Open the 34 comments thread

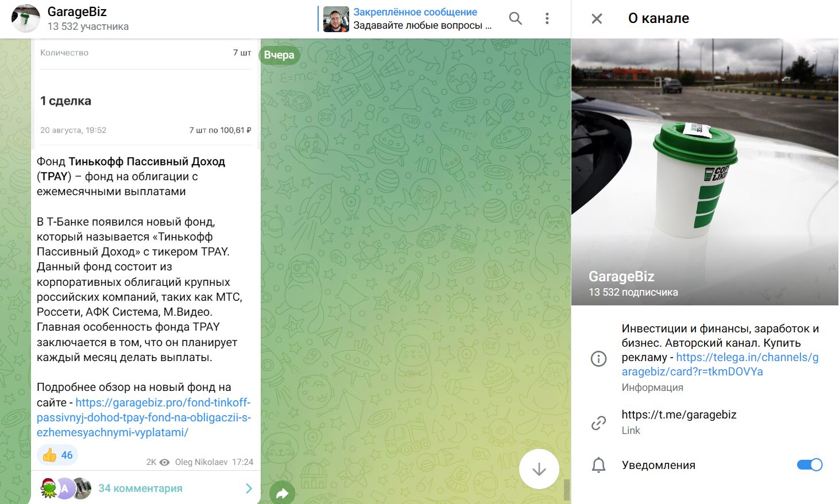click(x=140, y=489)
